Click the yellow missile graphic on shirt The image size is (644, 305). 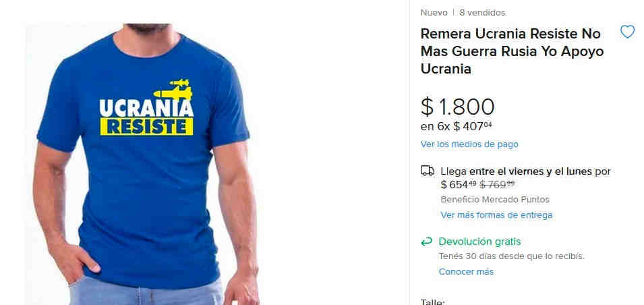(x=173, y=90)
